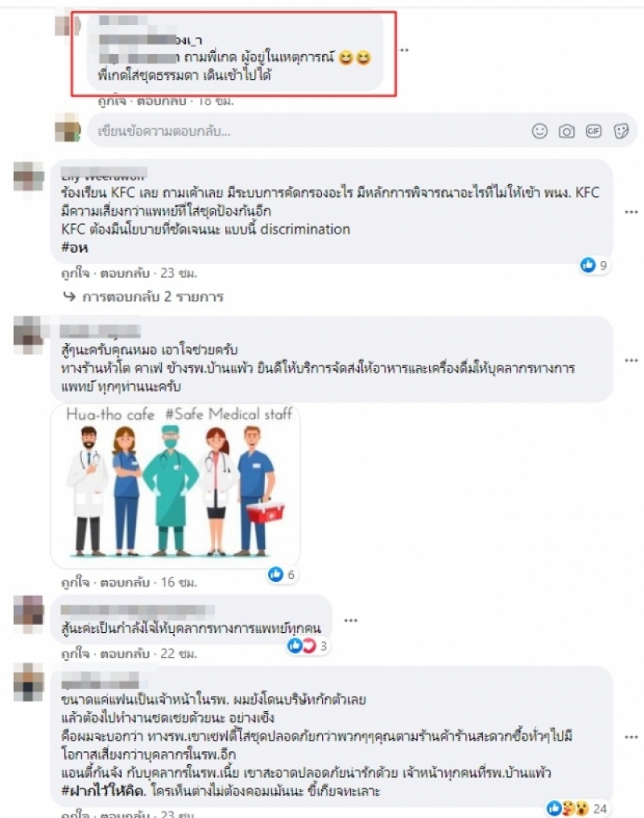Open options for the last long comment
Image resolution: width=644 pixels, height=818 pixels.
pos(631,737)
